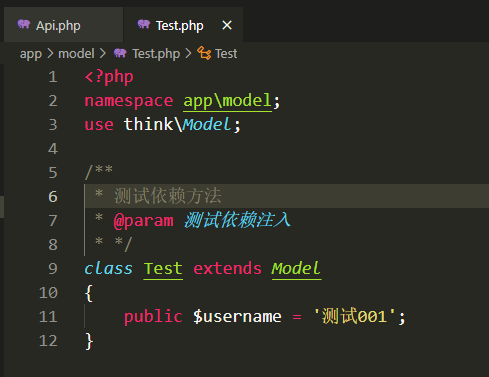Click the text 测试依赖注入 on line 7
The width and height of the screenshot is (489, 377).
[237, 220]
